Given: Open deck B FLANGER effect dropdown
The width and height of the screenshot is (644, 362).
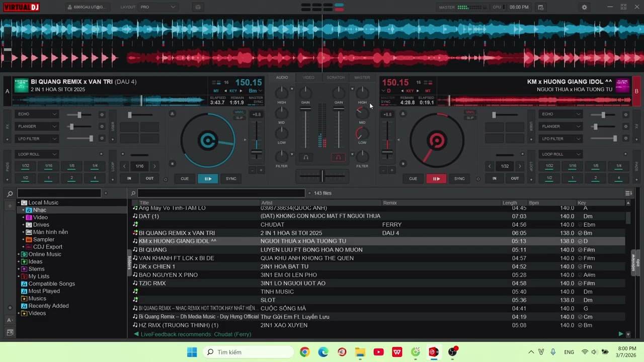Looking at the screenshot, I should coord(560,127).
